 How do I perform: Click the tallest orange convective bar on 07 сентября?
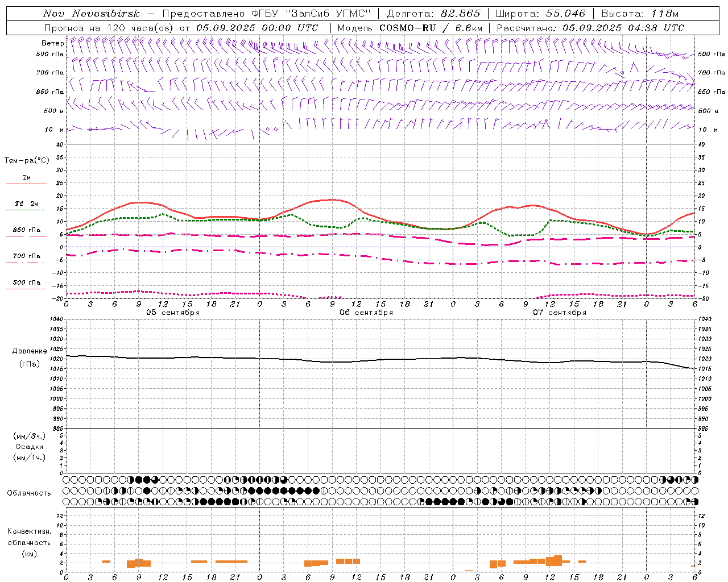pos(557,560)
